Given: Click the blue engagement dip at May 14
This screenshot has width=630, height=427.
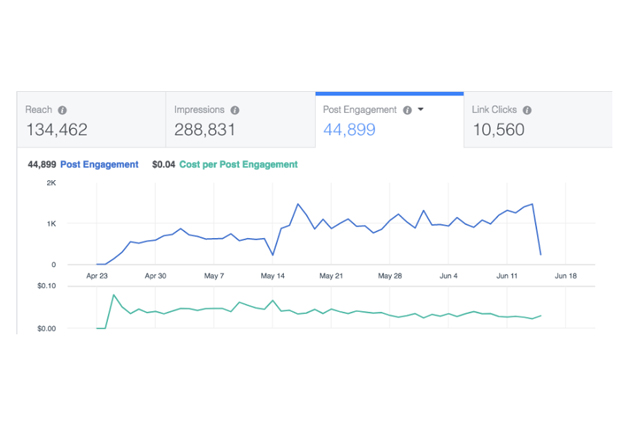Looking at the screenshot, I should [273, 255].
